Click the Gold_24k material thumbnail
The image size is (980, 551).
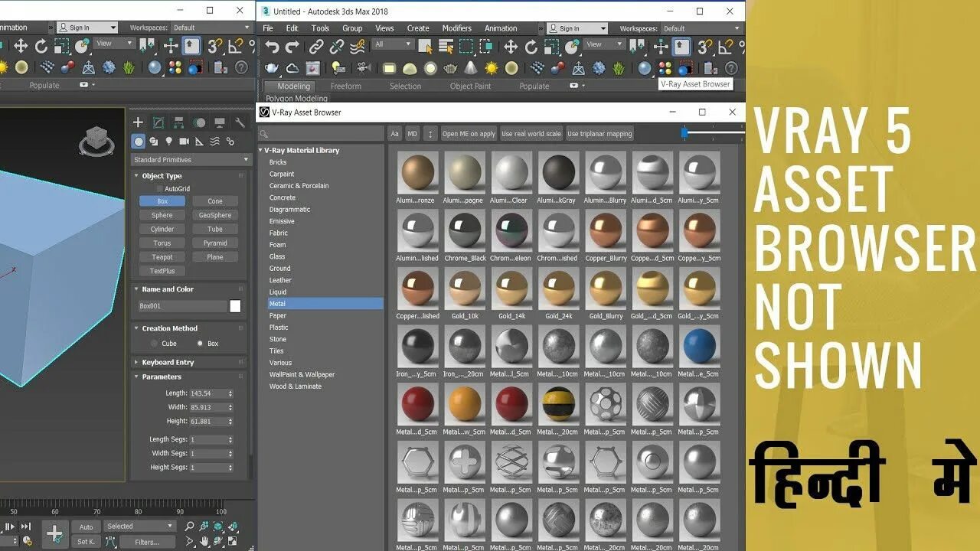(559, 288)
